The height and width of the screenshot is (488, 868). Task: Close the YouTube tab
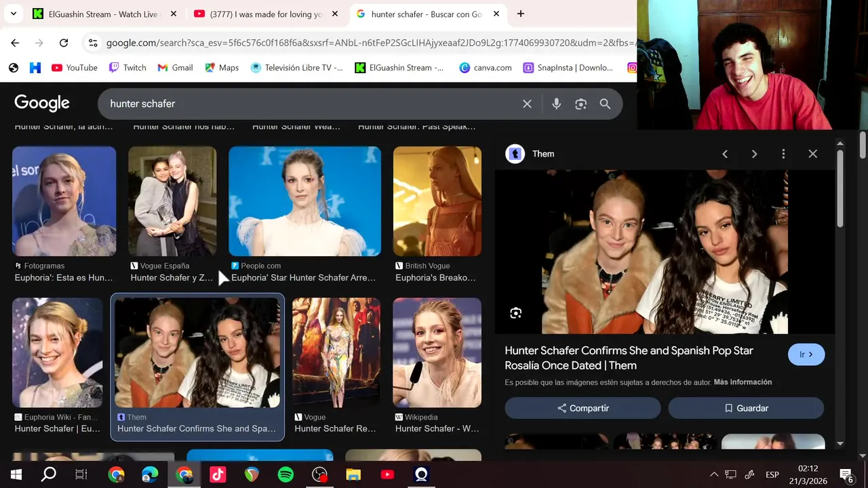click(335, 14)
